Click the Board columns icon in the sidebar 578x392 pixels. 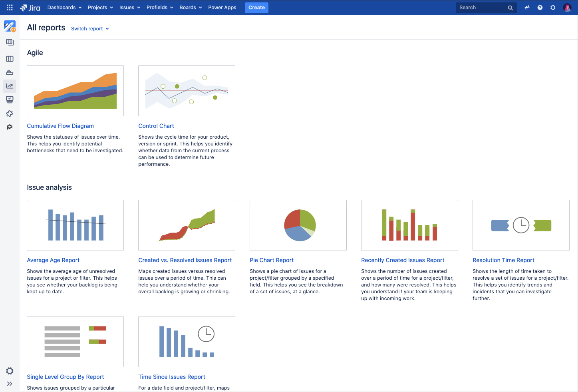point(10,59)
